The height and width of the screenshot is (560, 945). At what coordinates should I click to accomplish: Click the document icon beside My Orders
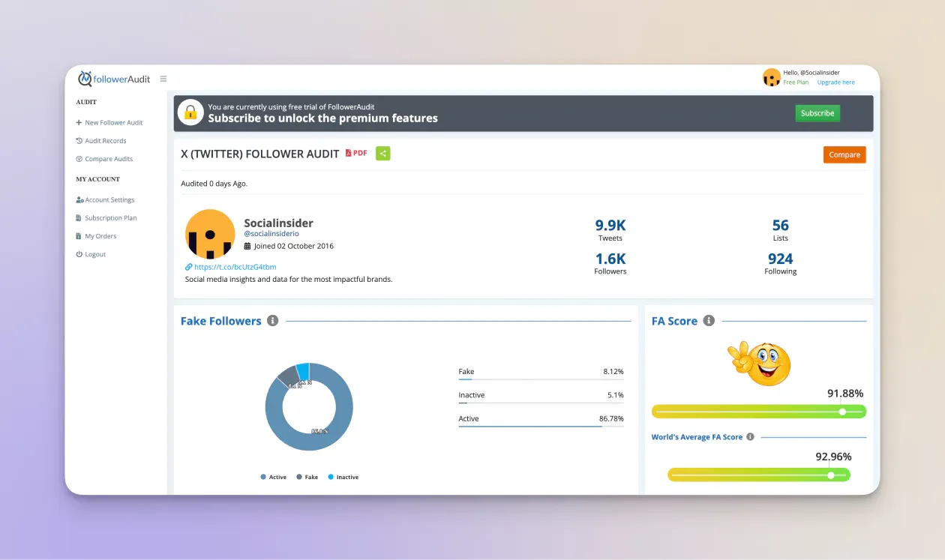coord(78,236)
